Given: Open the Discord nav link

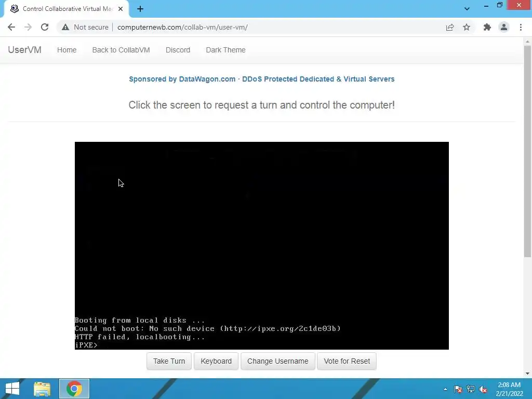Looking at the screenshot, I should pos(178,50).
